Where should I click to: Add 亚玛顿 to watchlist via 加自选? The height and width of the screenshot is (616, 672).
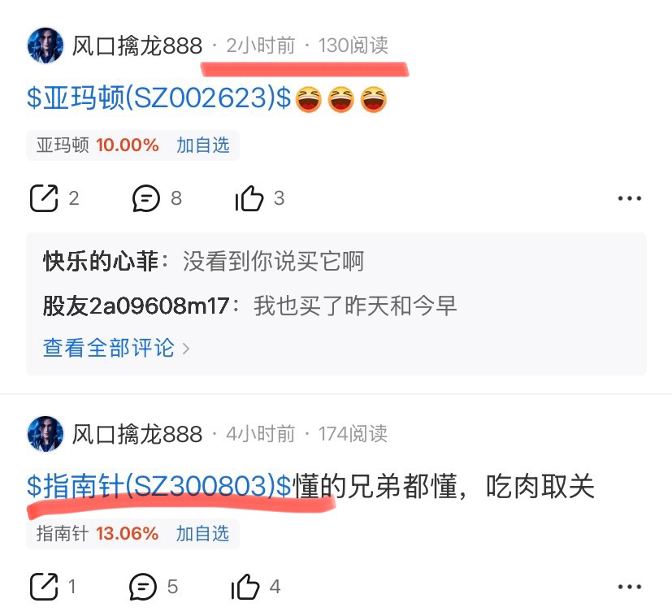(202, 145)
